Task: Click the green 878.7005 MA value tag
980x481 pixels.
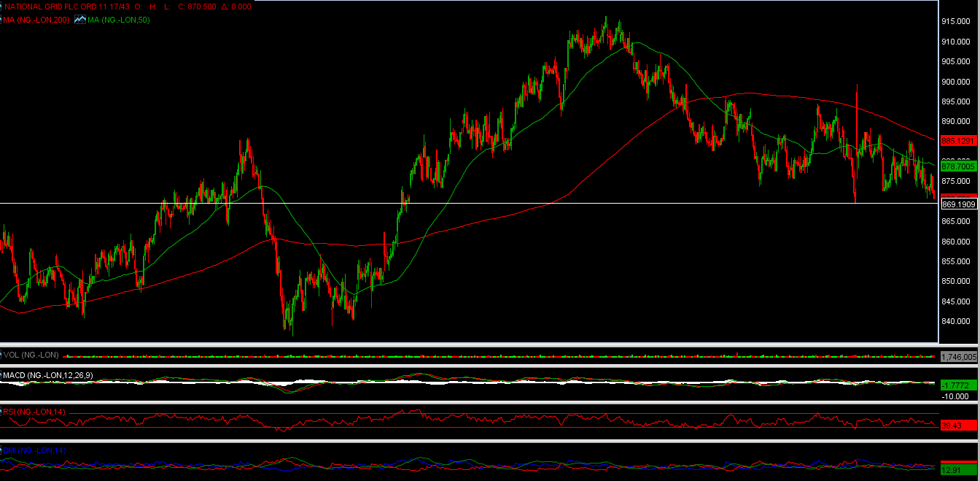Action: click(959, 166)
